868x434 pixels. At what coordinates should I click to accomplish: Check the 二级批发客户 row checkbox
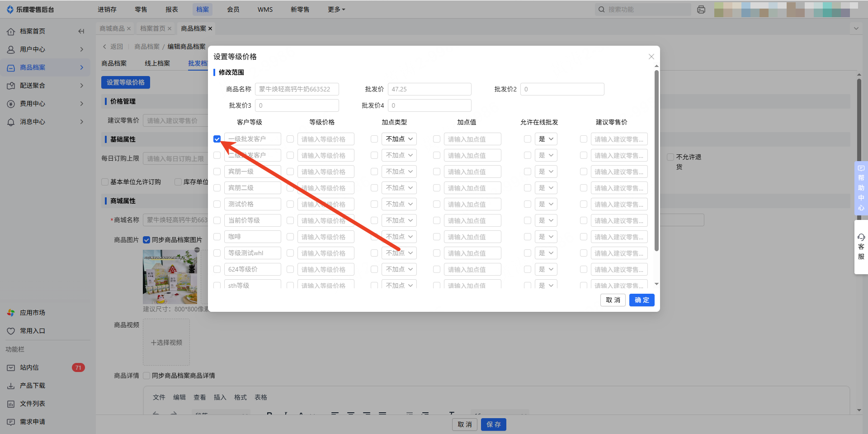click(x=217, y=155)
